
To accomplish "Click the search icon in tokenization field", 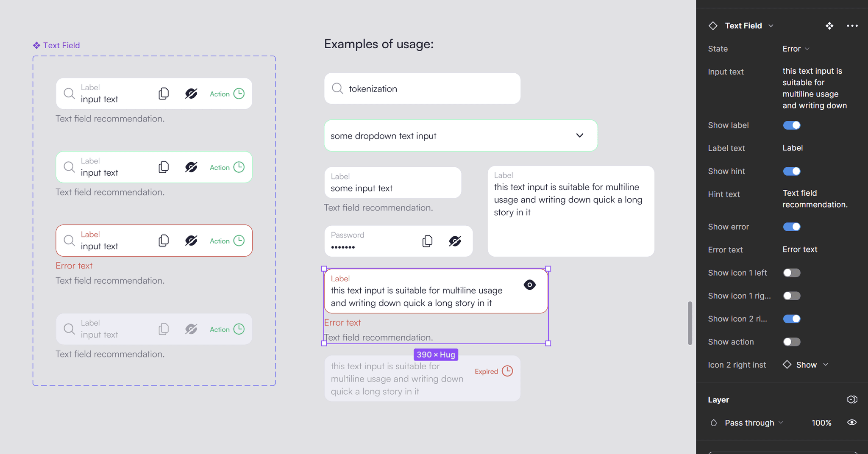I will [x=337, y=88].
